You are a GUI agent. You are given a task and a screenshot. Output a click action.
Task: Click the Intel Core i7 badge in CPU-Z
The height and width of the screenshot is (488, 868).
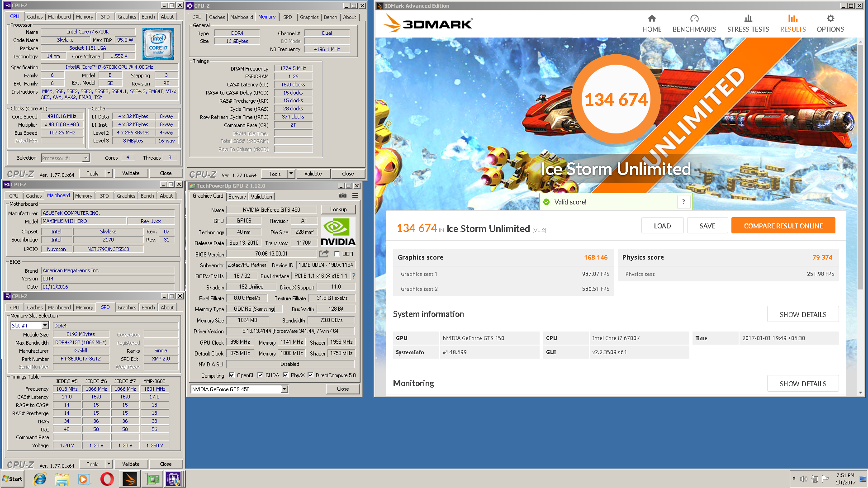(x=158, y=44)
